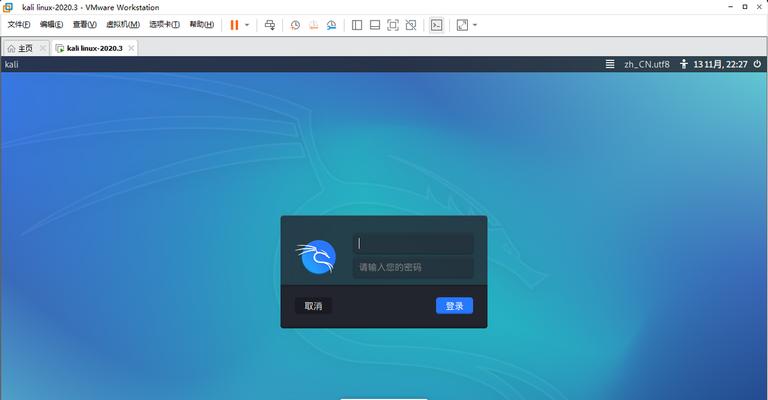The height and width of the screenshot is (400, 768).
Task: Revert the VM to previous snapshot icon
Action: tap(314, 25)
